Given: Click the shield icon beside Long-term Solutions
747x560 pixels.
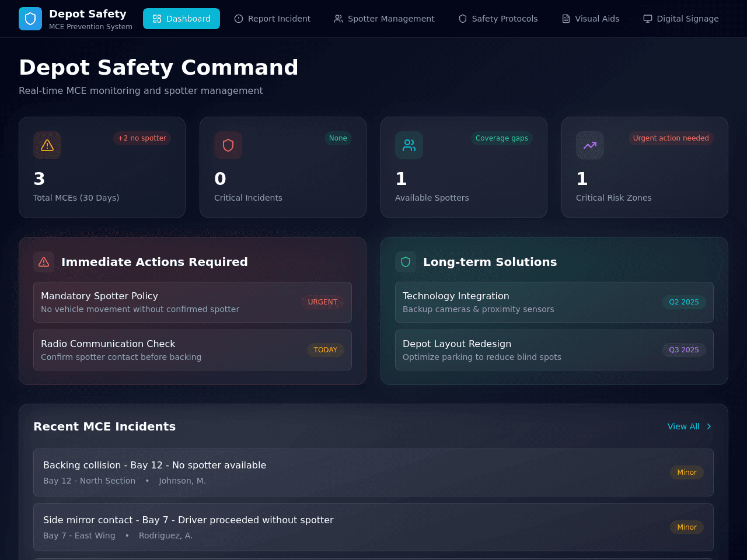Looking at the screenshot, I should click(x=406, y=262).
